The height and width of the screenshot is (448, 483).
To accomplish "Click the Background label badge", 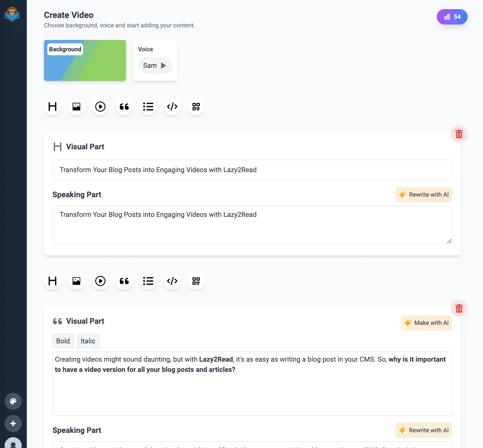I will coord(65,49).
